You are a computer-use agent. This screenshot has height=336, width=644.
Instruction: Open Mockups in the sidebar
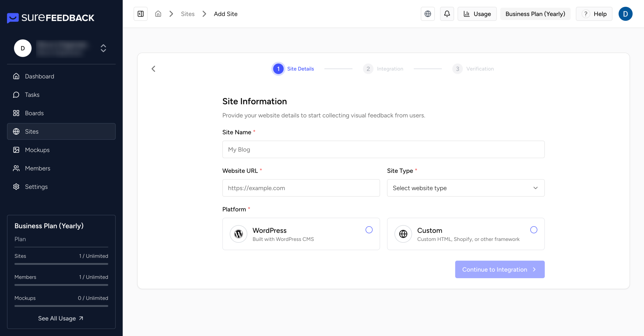coord(37,150)
